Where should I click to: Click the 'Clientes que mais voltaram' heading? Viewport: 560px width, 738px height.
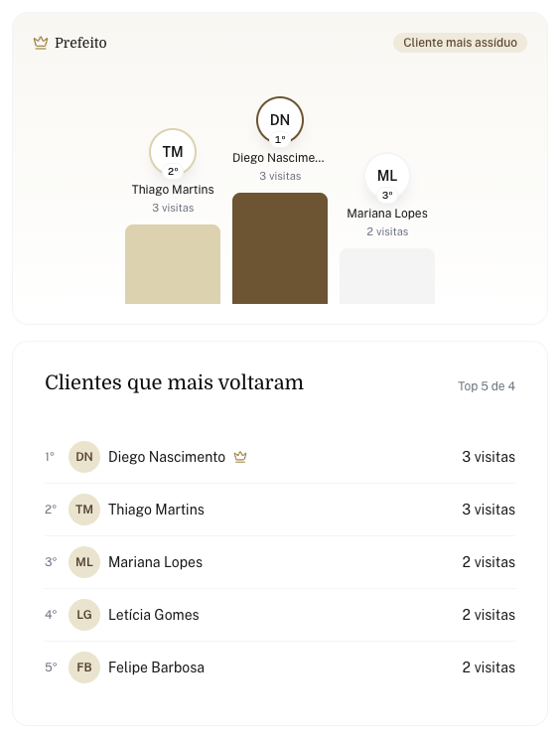click(174, 382)
